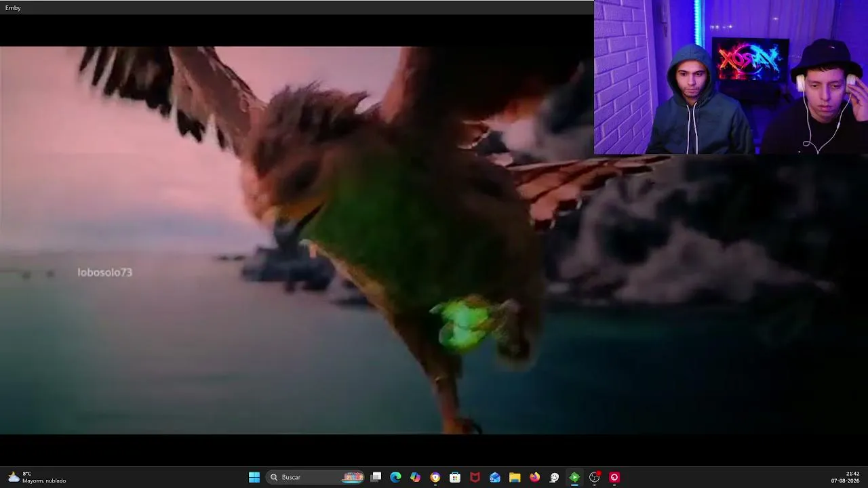Image resolution: width=868 pixels, height=488 pixels.
Task: Open the Windows Start menu
Action: click(254, 477)
